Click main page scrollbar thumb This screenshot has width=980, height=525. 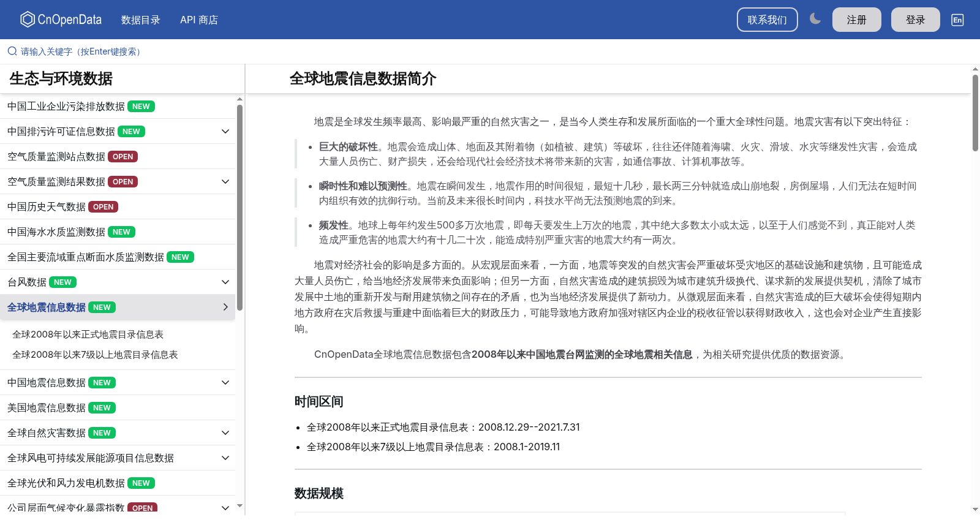pyautogui.click(x=975, y=113)
